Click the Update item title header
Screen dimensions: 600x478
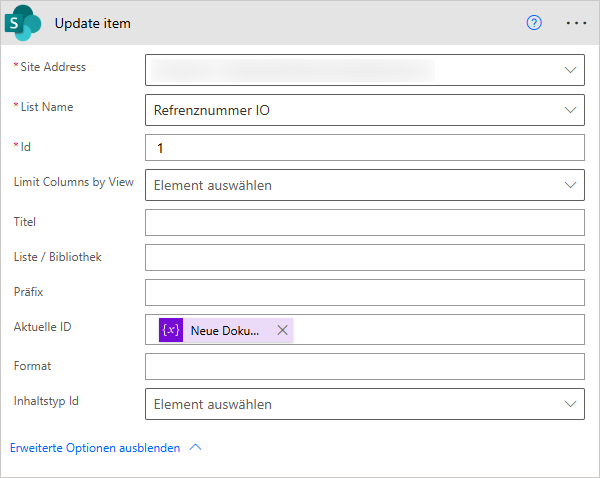tap(92, 23)
